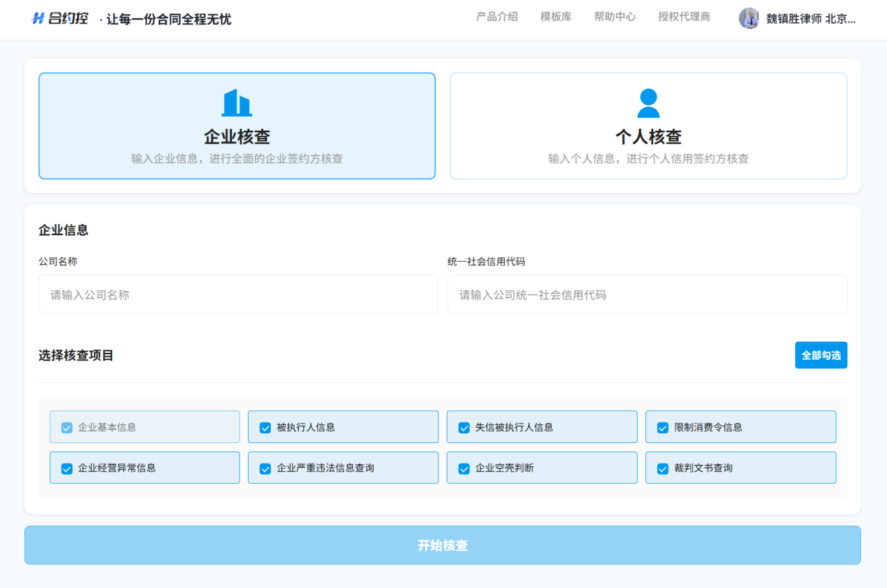Uncheck the 失信被执行人信息 checkbox
This screenshot has height=588, width=887.
[x=464, y=427]
